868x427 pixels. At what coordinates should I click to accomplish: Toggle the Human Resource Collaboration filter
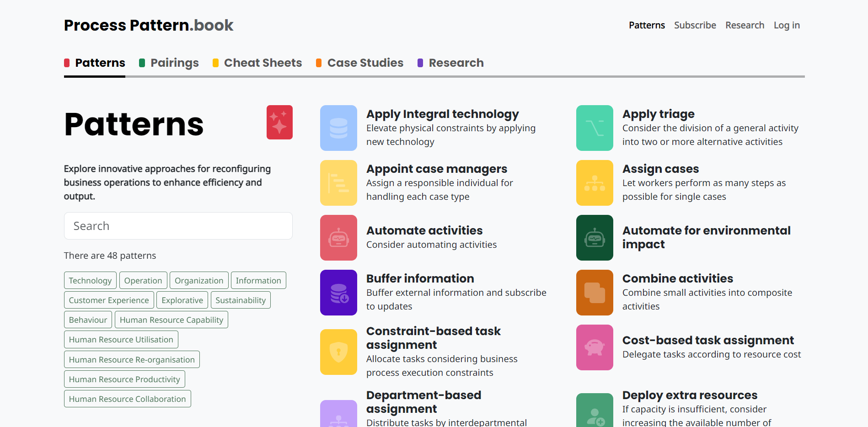[127, 399]
